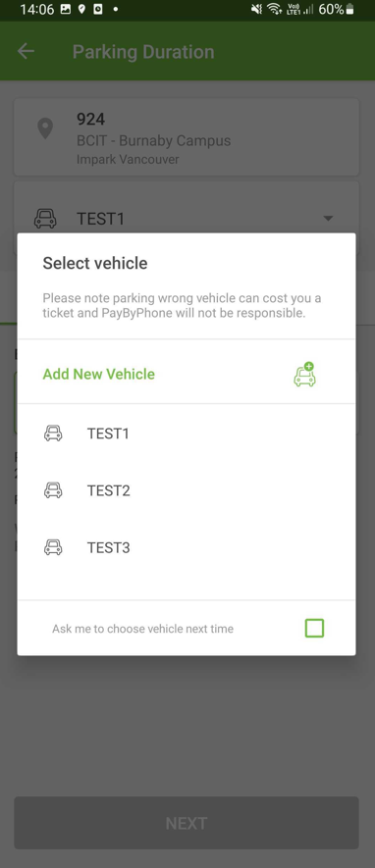The image size is (375, 868).
Task: Select TEST1 from vehicle list
Action: point(187,433)
